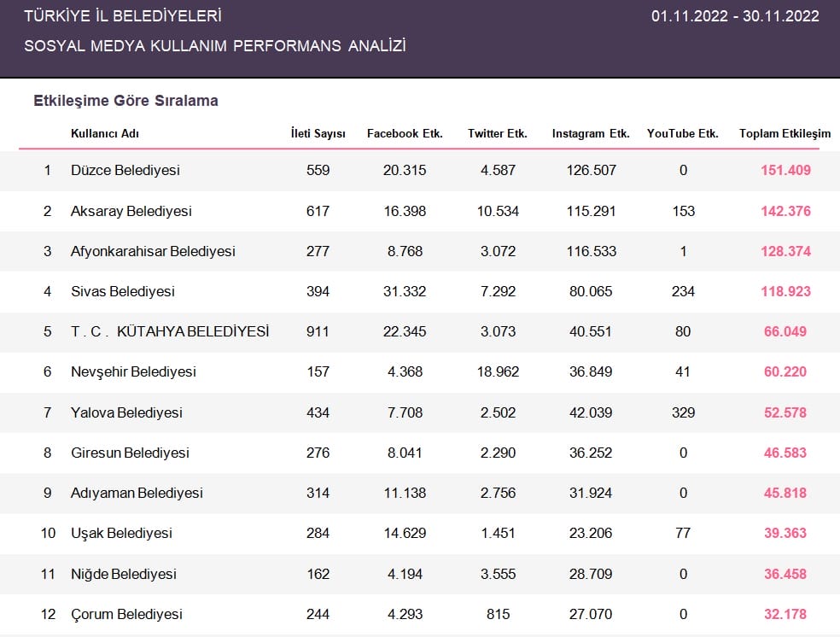840x637 pixels.
Task: Select Afyonkarahisar Belediyesi in the list
Action: [153, 251]
